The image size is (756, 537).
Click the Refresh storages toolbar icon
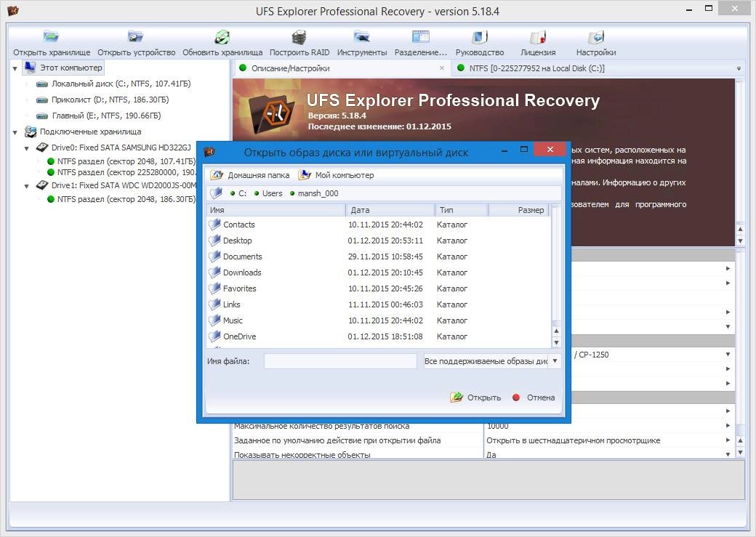pyautogui.click(x=222, y=36)
